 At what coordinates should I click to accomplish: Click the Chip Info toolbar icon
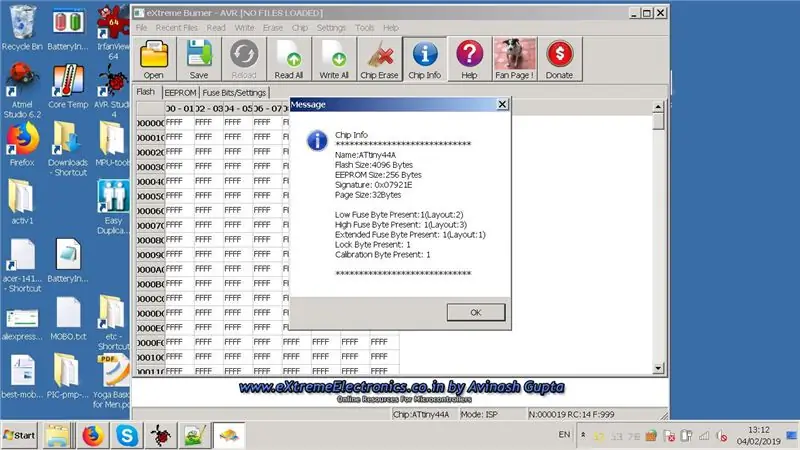[x=424, y=59]
